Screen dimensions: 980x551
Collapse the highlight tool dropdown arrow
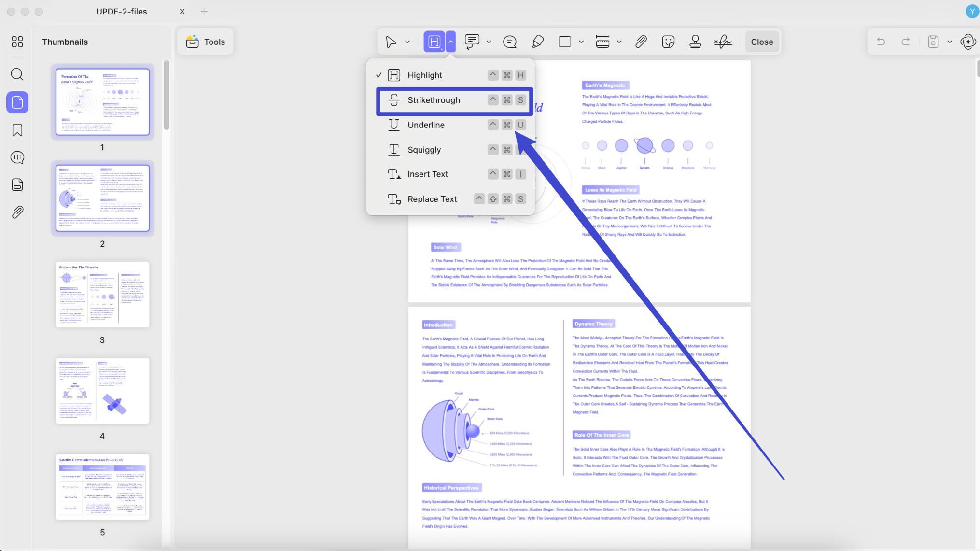450,42
